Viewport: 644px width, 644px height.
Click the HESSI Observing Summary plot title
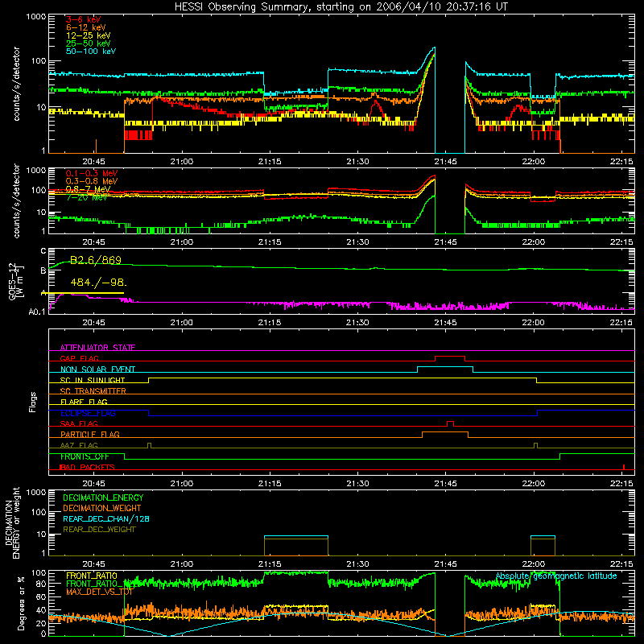click(x=341, y=6)
